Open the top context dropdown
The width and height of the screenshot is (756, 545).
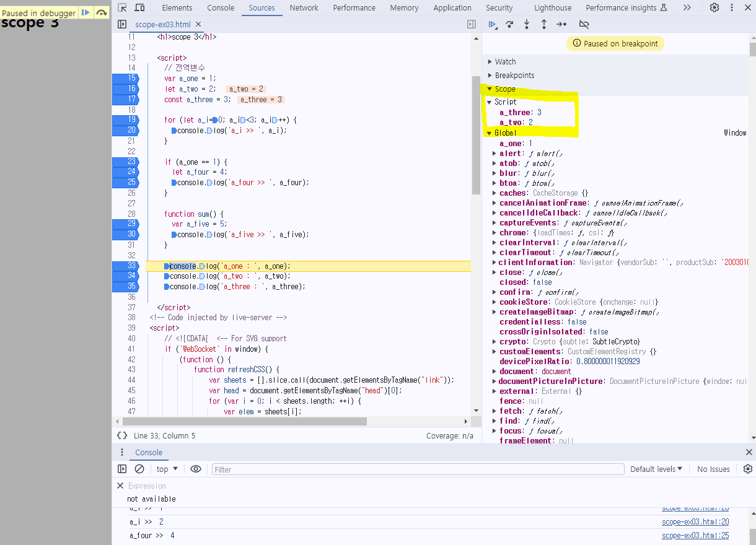[167, 469]
